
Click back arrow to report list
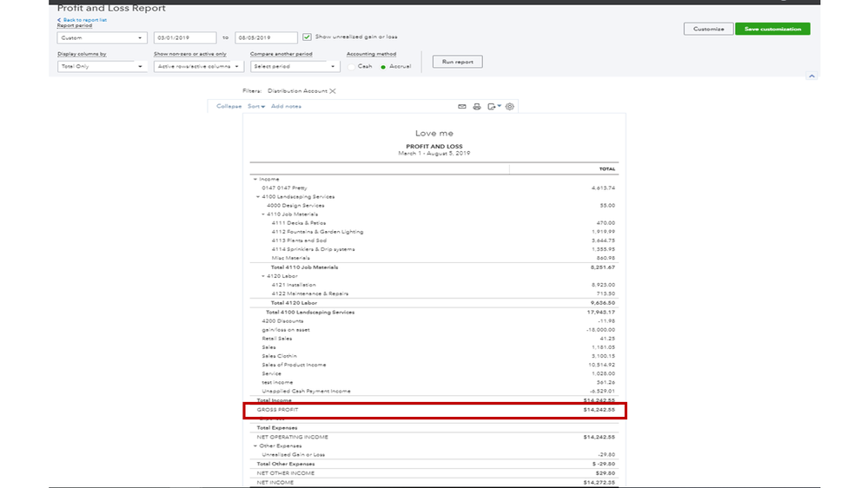click(59, 19)
